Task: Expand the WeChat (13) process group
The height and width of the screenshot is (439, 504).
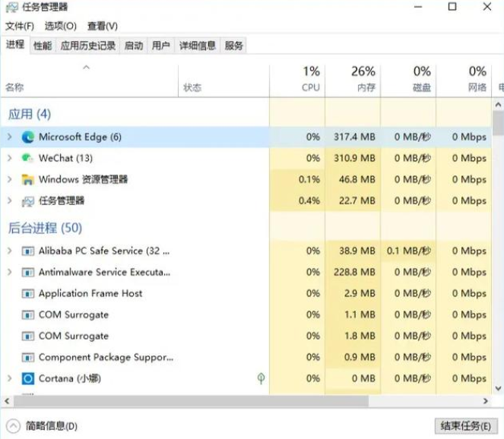Action: (x=10, y=158)
